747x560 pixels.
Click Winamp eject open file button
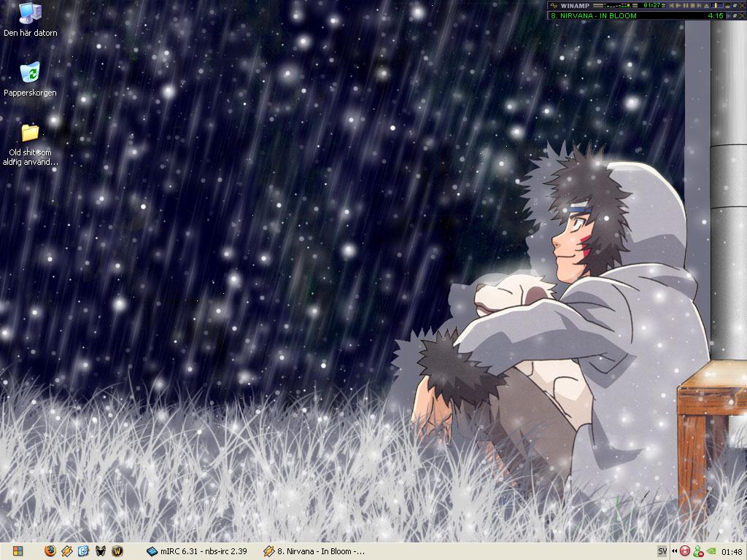click(x=706, y=6)
